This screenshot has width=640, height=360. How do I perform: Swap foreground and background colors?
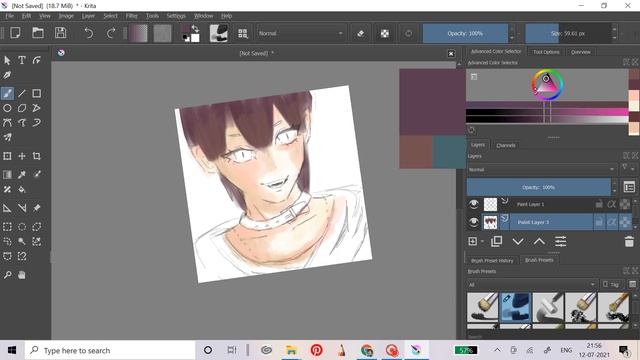pyautogui.click(x=195, y=29)
